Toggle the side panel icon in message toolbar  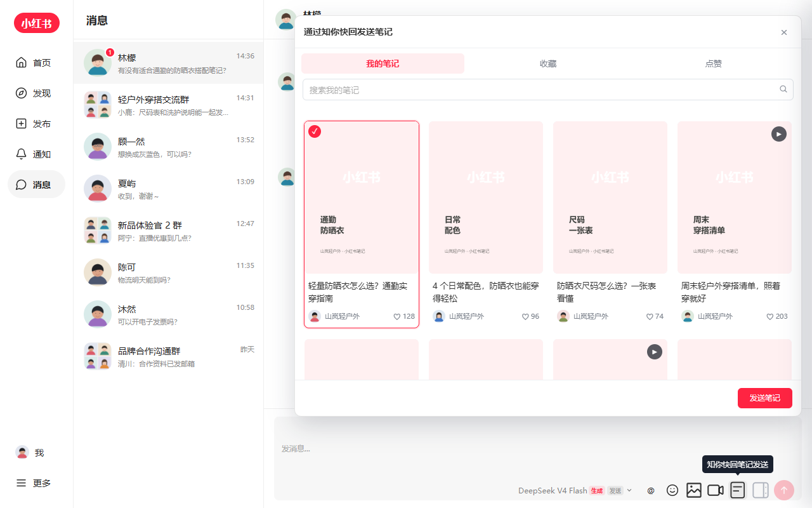pos(761,490)
